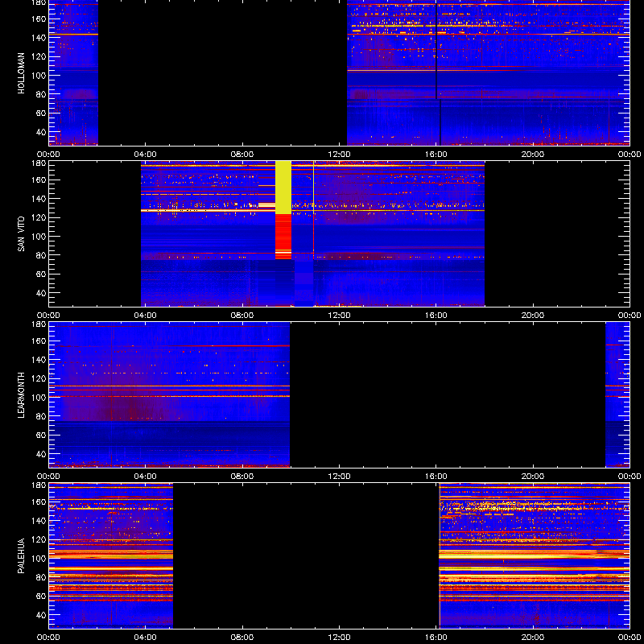Viewport: 644px width, 644px height.
Task: Click the solid red block in San Vito spectrogram
Action: [283, 237]
